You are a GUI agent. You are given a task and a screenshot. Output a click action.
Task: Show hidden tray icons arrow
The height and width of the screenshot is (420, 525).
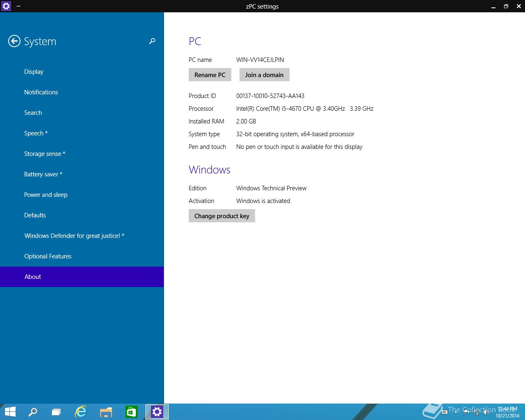coord(456,412)
